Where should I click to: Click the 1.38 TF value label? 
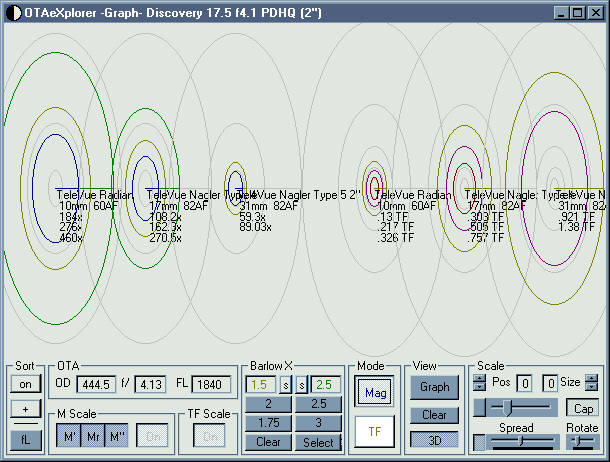point(576,227)
